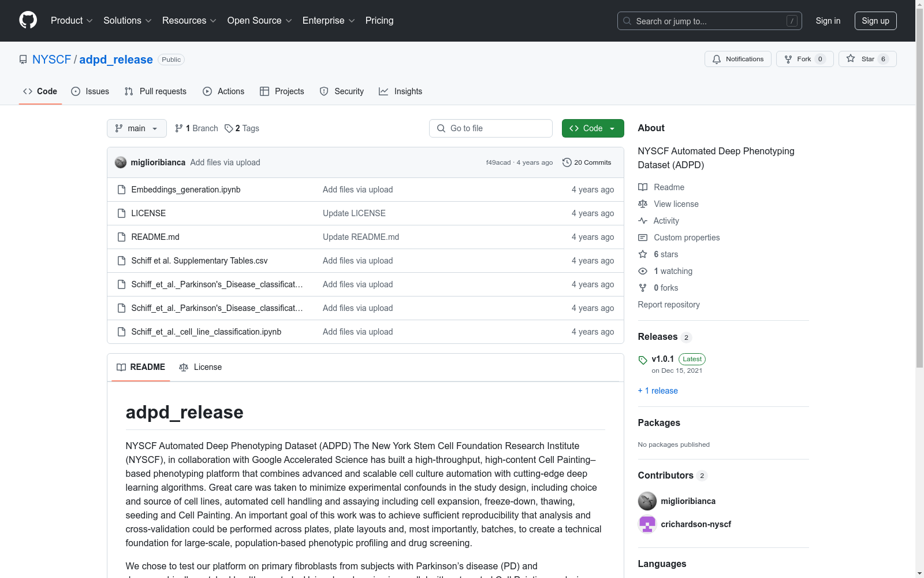Click the fork icon beside 0 forks
This screenshot has width=924, height=578.
643,288
